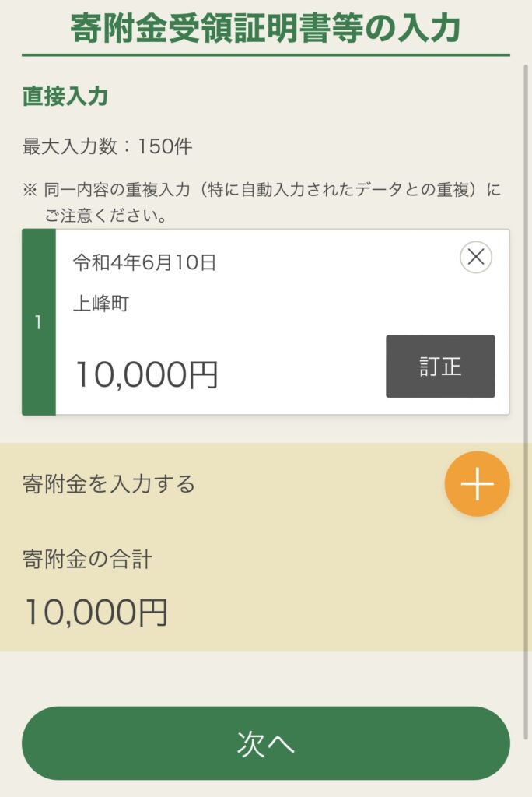Click the ご注意ください text line
The width and height of the screenshot is (532, 797).
click(x=105, y=216)
